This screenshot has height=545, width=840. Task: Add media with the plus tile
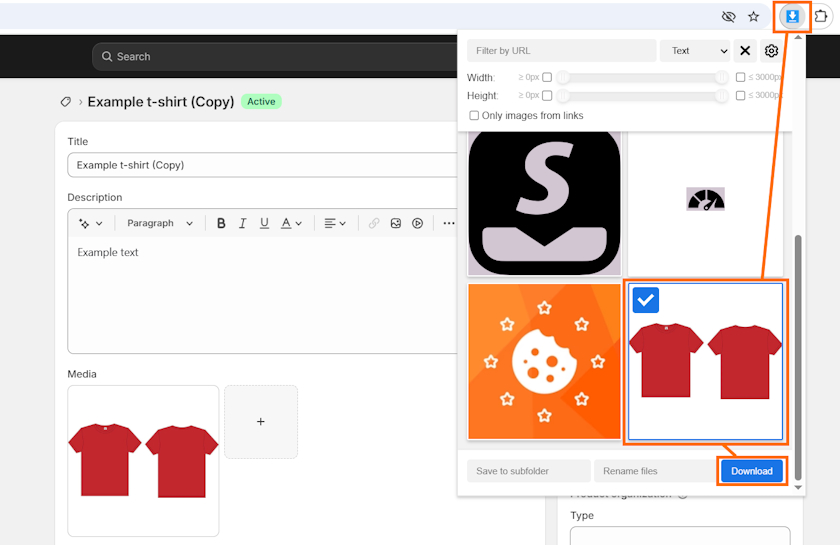pos(261,422)
